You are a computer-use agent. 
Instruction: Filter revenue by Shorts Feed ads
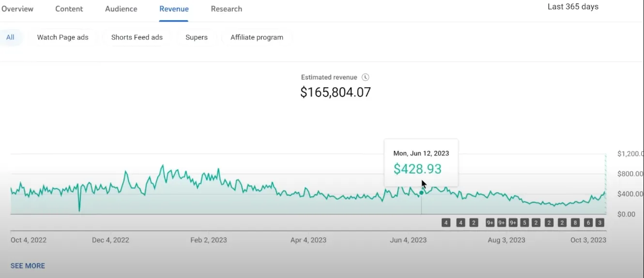click(137, 37)
